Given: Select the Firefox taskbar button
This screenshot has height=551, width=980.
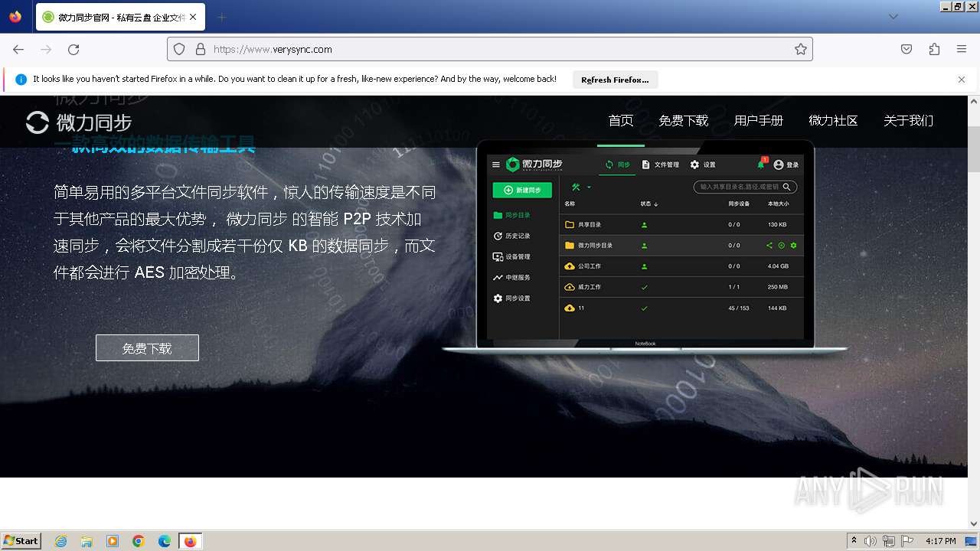Looking at the screenshot, I should pos(191,541).
